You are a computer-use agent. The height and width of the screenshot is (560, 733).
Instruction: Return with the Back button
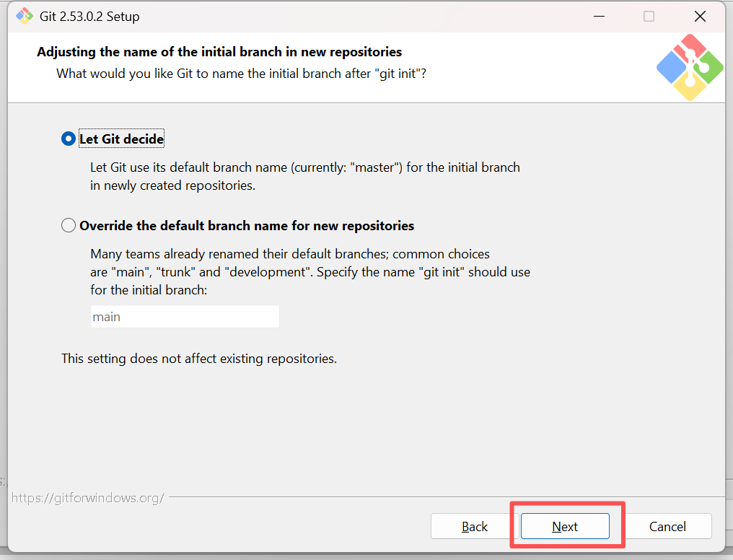[475, 526]
